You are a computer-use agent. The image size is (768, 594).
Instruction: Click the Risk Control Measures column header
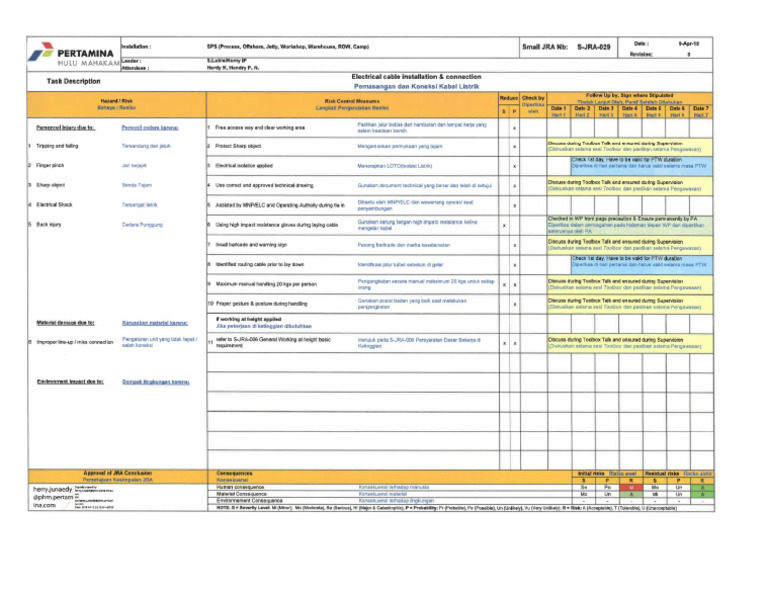352,104
